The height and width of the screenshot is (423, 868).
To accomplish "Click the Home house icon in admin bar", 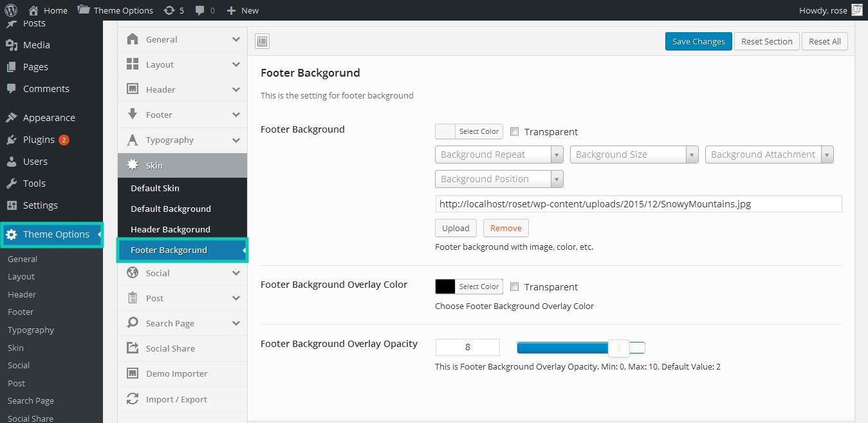I will click(x=34, y=10).
